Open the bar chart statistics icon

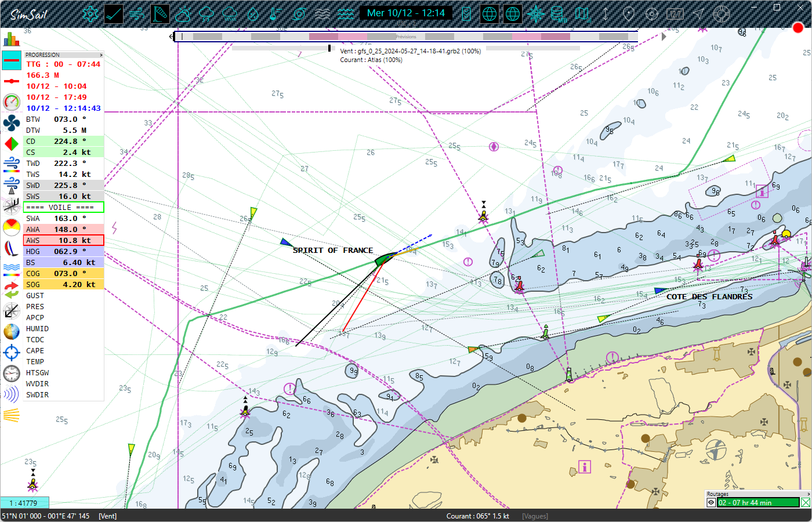pyautogui.click(x=11, y=39)
